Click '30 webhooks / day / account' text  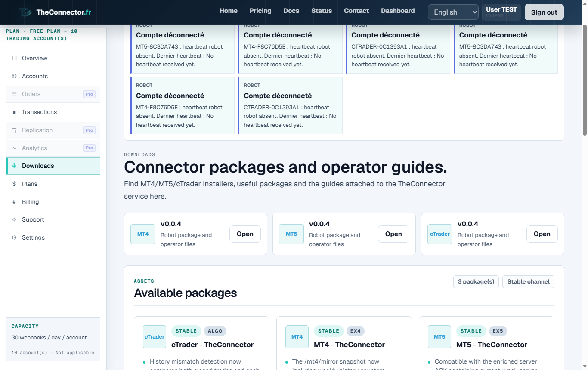coord(49,338)
